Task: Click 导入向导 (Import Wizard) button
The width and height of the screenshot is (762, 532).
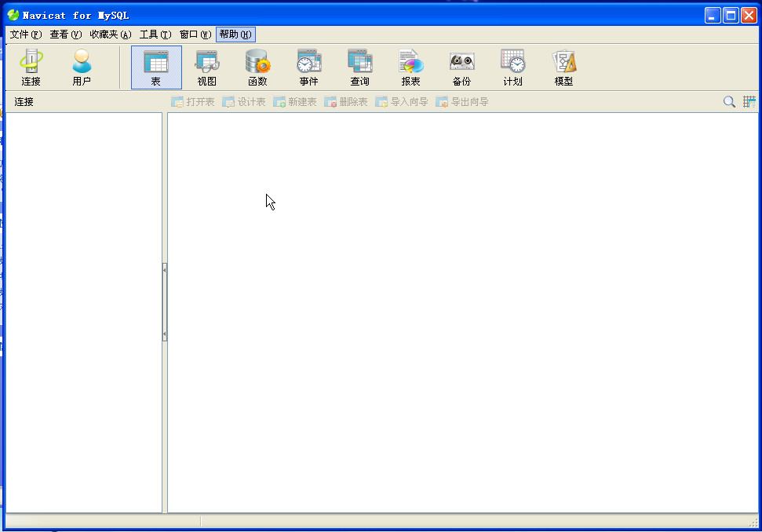Action: (x=402, y=101)
